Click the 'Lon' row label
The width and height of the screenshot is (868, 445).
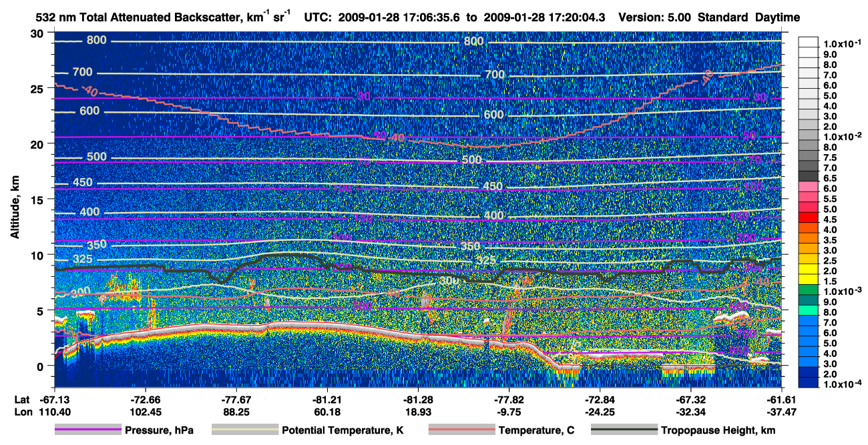(23, 412)
